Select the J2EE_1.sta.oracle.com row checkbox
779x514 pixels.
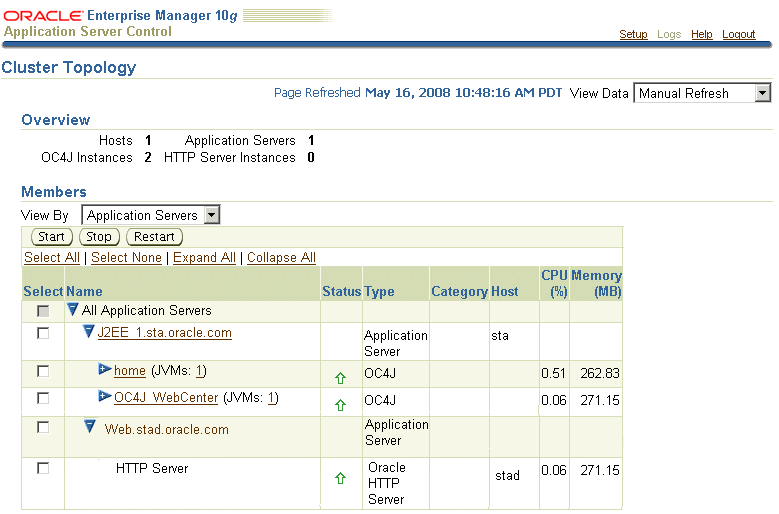pyautogui.click(x=43, y=333)
